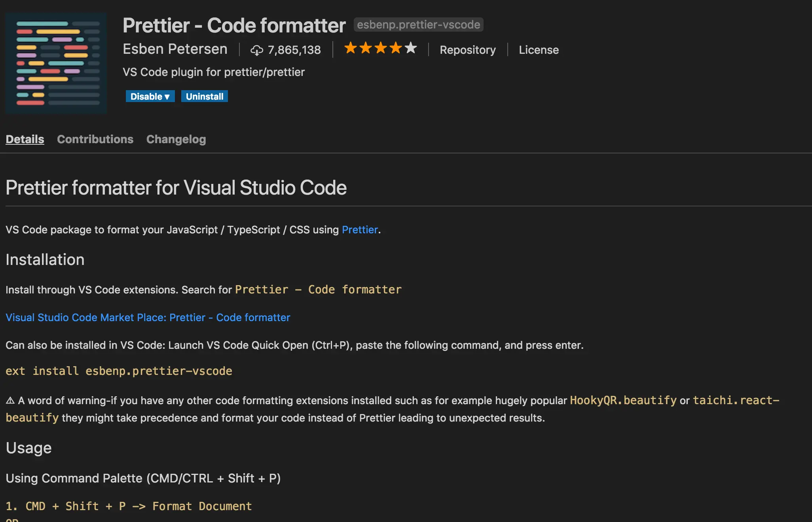Click the HookyQR.beautify code text
Screen dimensions: 812x522
click(623, 400)
